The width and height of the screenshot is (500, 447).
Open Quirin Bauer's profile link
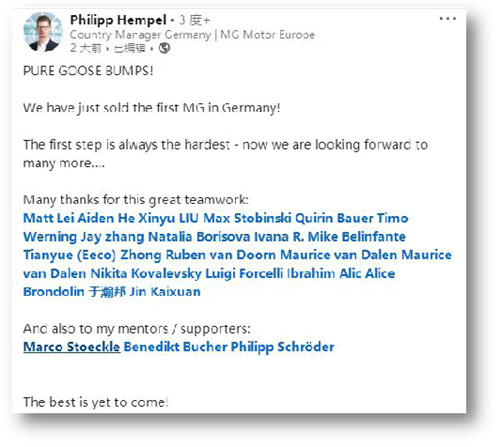(x=334, y=218)
